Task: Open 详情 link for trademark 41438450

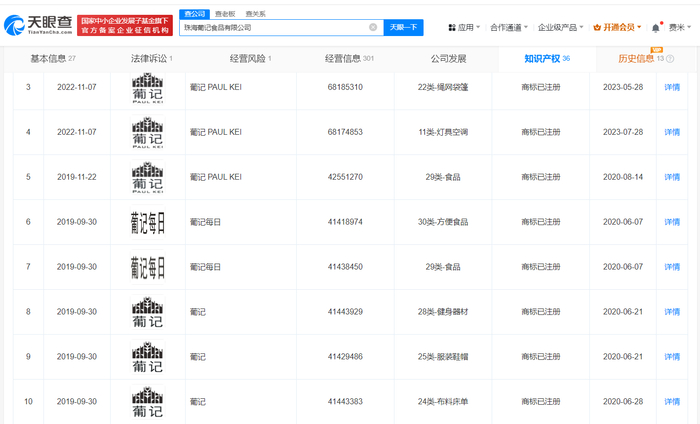Action: [x=672, y=267]
